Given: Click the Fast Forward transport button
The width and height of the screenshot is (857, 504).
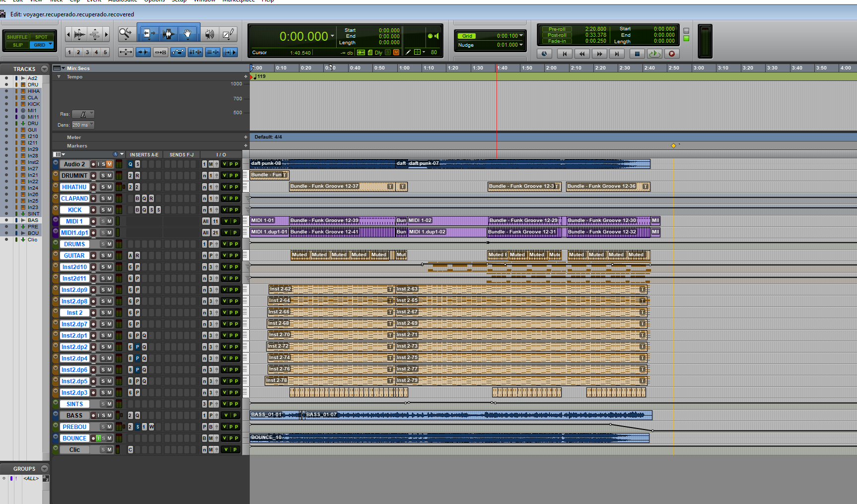Looking at the screenshot, I should [599, 54].
